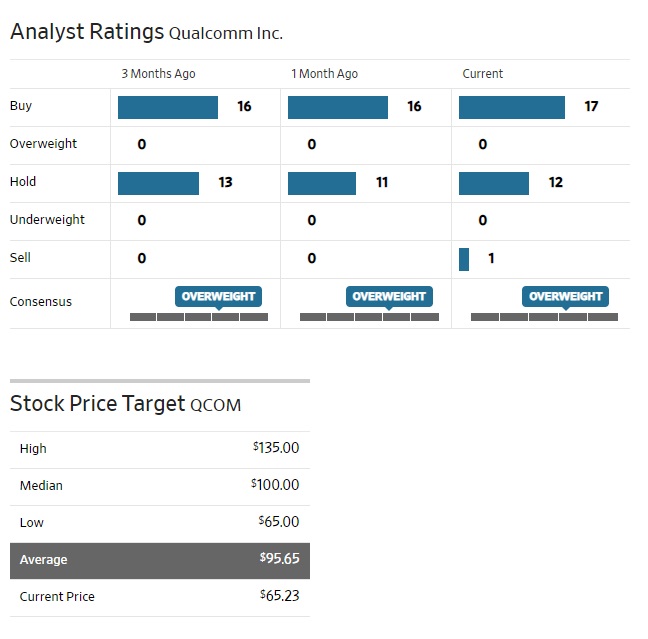Click the Current Price value $65.23

point(277,597)
